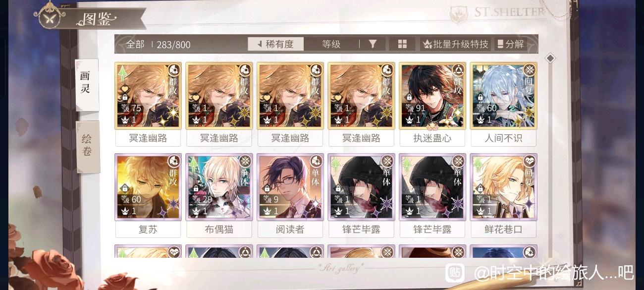The width and height of the screenshot is (644, 290).
Task: Expand the 全部 category selector
Action: [x=135, y=45]
